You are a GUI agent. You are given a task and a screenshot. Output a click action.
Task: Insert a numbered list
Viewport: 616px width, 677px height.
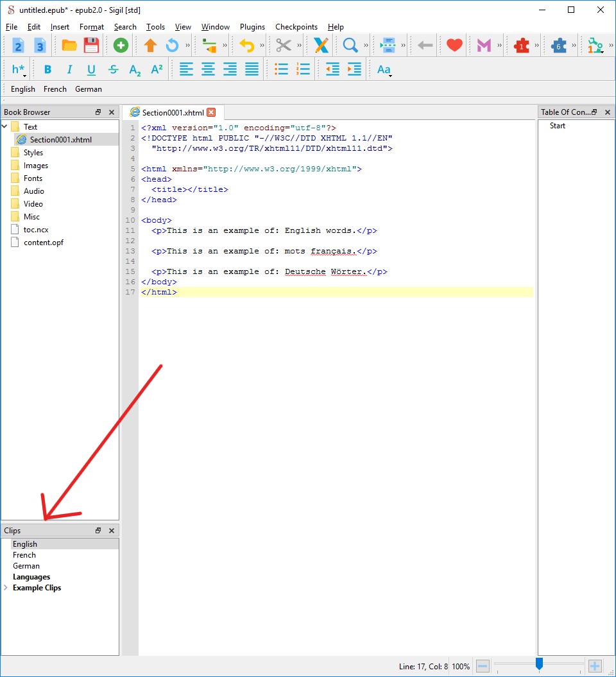pyautogui.click(x=303, y=69)
